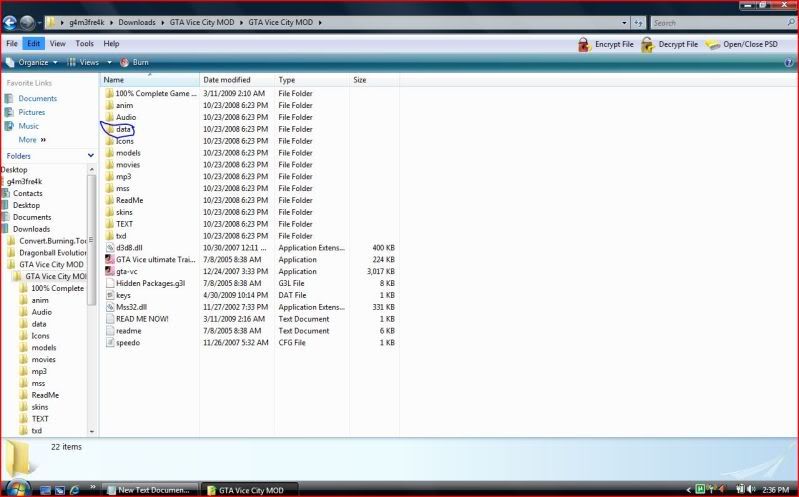Select the skins folder in list
The width and height of the screenshot is (799, 497).
[x=119, y=212]
